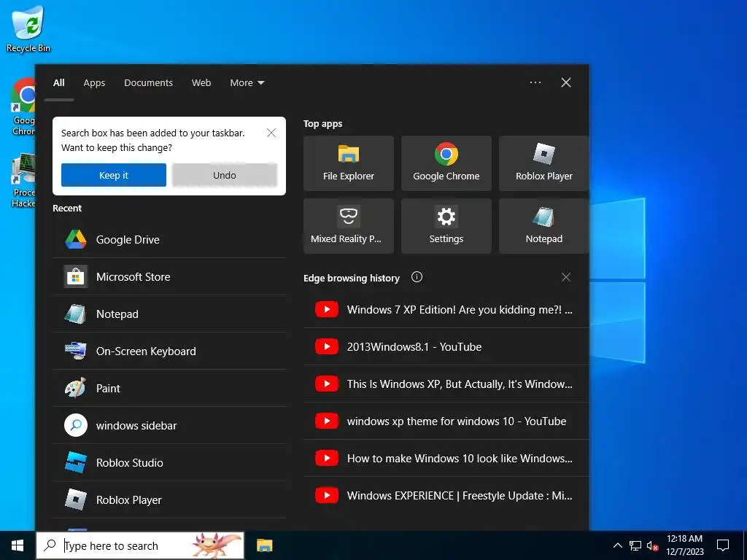The width and height of the screenshot is (747, 560).
Task: Dismiss the search box notification popup
Action: click(271, 133)
